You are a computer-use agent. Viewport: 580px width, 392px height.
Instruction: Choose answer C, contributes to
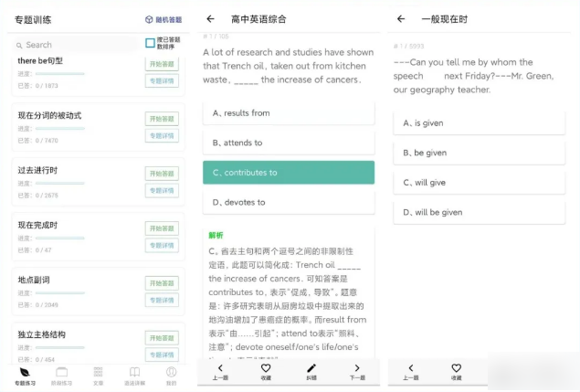point(289,173)
